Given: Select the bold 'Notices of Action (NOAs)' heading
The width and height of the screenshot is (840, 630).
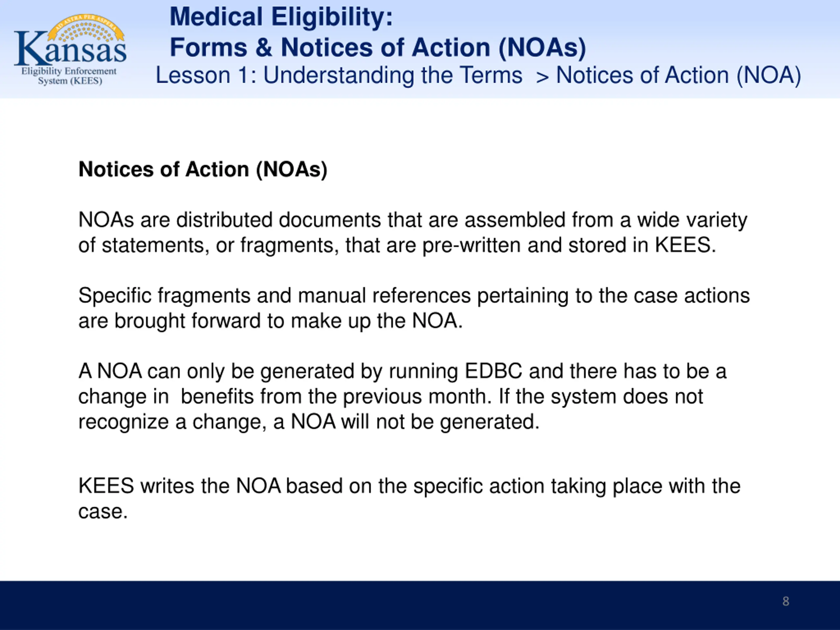Looking at the screenshot, I should pos(203,169).
